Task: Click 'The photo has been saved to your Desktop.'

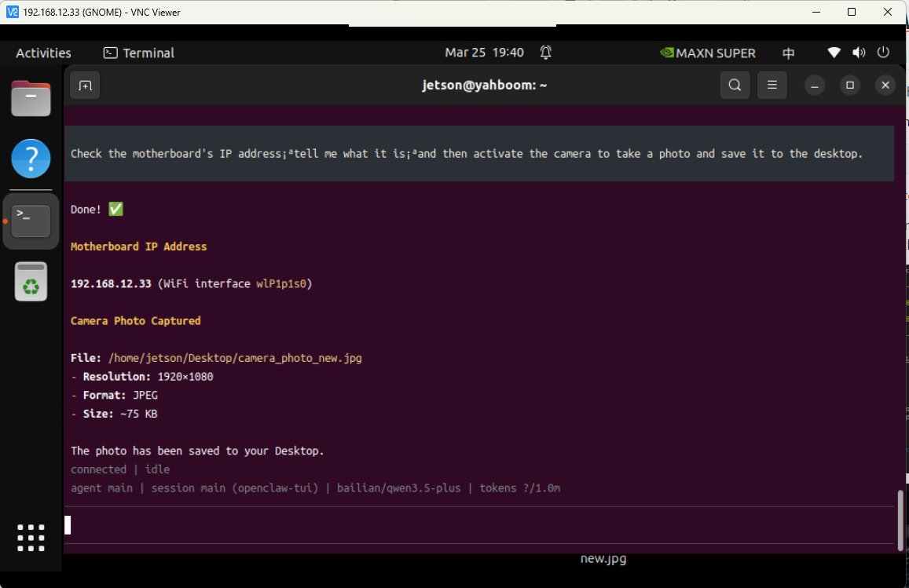Action: pos(197,451)
